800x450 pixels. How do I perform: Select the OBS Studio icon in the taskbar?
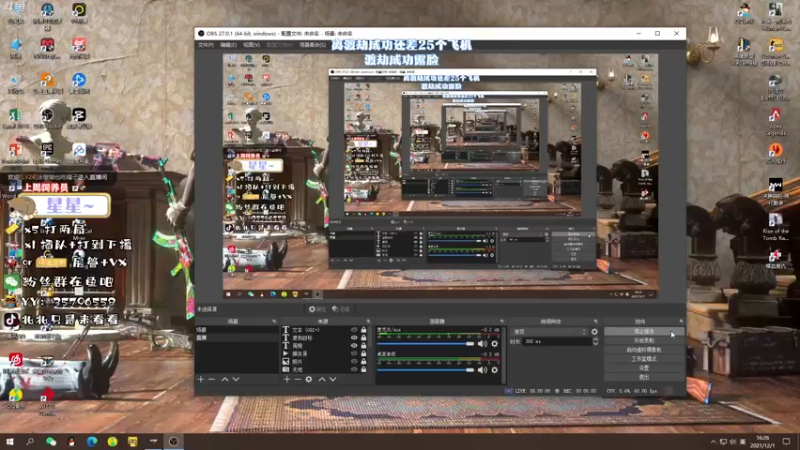tap(173, 441)
